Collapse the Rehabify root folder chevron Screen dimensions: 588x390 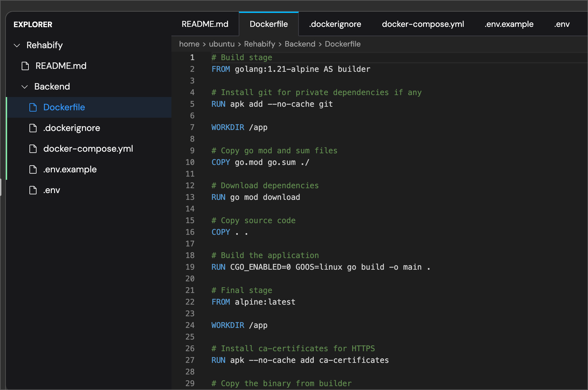point(17,45)
